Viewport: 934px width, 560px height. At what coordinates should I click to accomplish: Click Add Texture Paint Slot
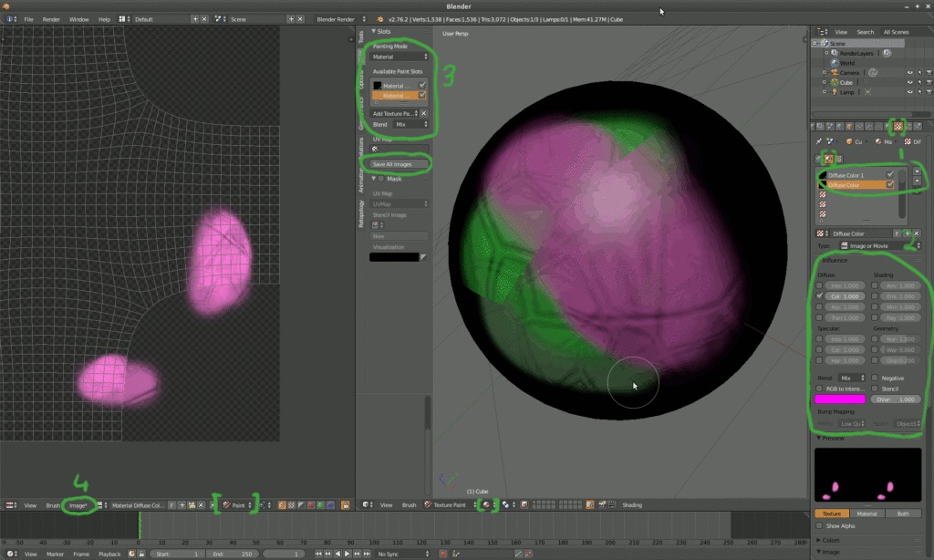[x=392, y=113]
